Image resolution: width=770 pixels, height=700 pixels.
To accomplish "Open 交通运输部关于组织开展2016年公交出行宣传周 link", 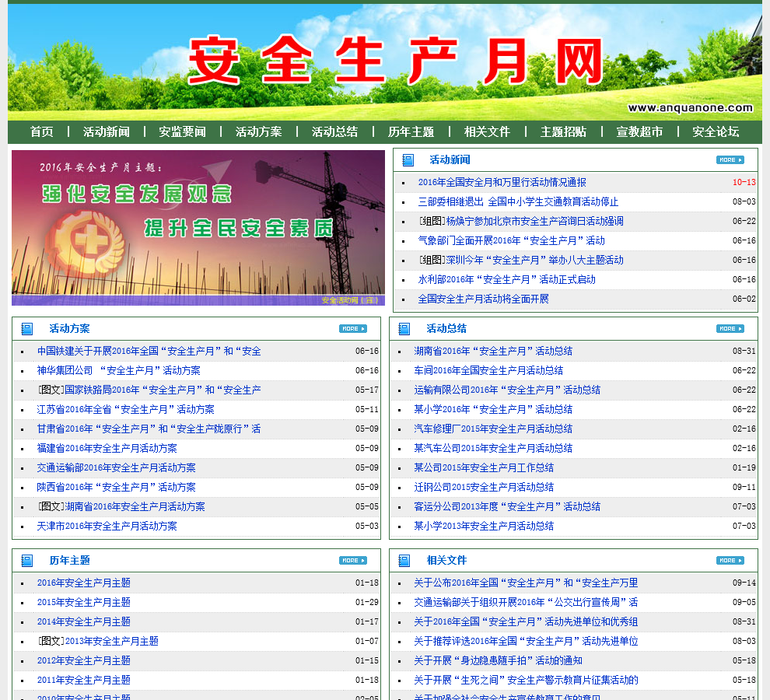I will [526, 602].
